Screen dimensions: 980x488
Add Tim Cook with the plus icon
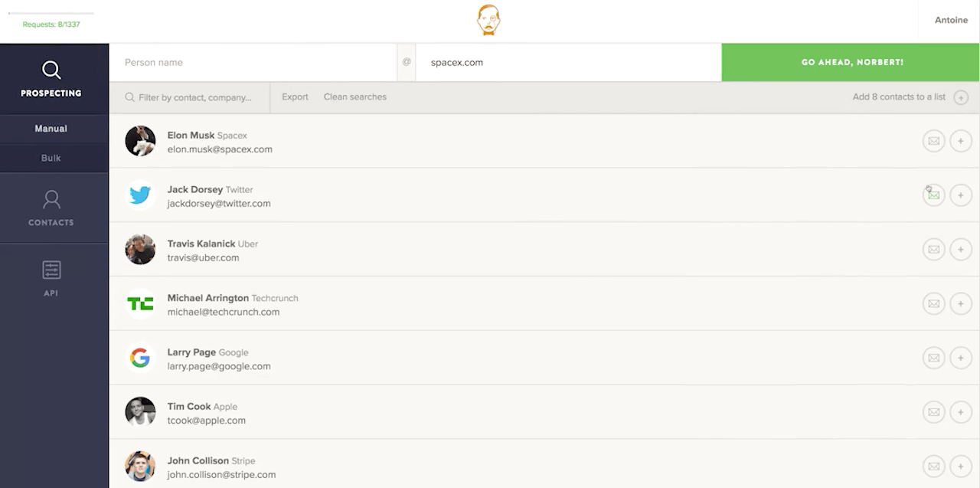pos(961,412)
